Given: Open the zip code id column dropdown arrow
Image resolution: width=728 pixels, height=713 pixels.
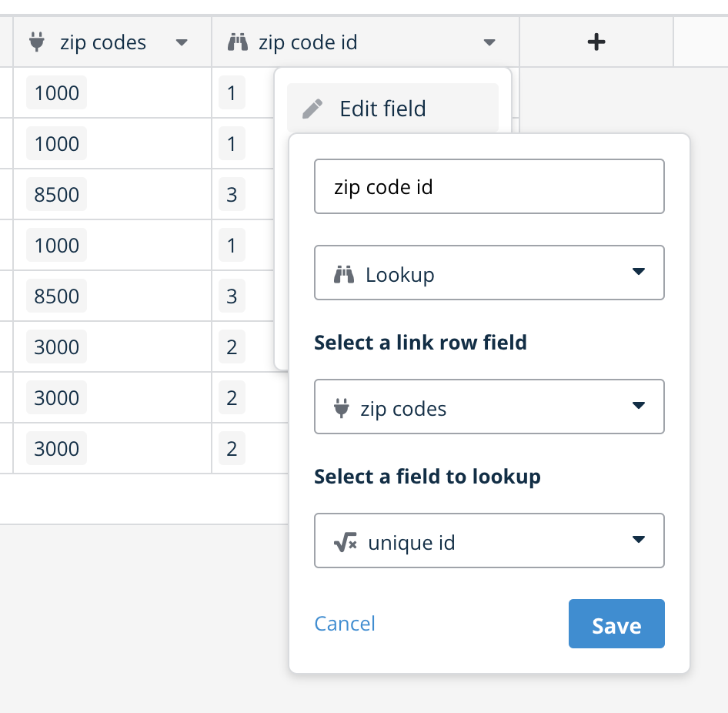Looking at the screenshot, I should point(489,42).
